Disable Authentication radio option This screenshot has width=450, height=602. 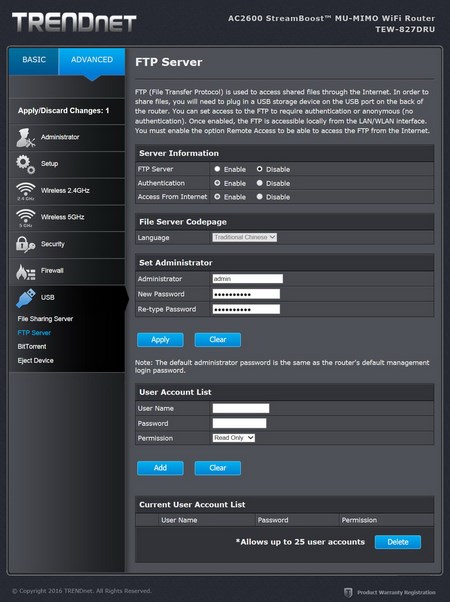tap(260, 183)
